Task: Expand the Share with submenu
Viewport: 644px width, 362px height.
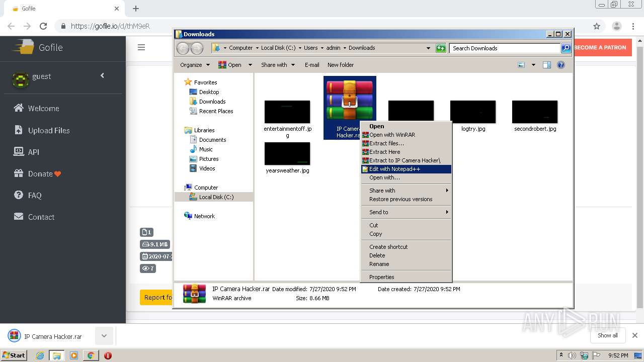Action: (406, 191)
